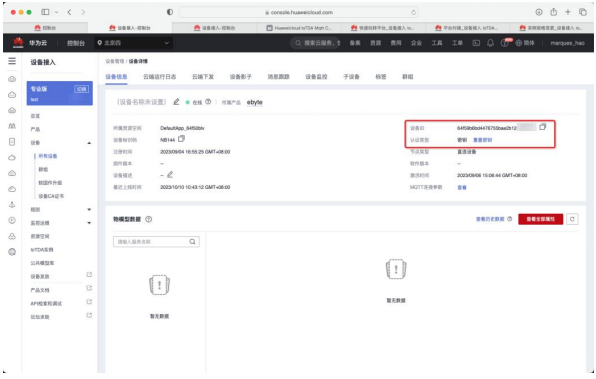The image size is (596, 379).
Task: Open 资源空间 in sidebar
Action: tap(40, 236)
